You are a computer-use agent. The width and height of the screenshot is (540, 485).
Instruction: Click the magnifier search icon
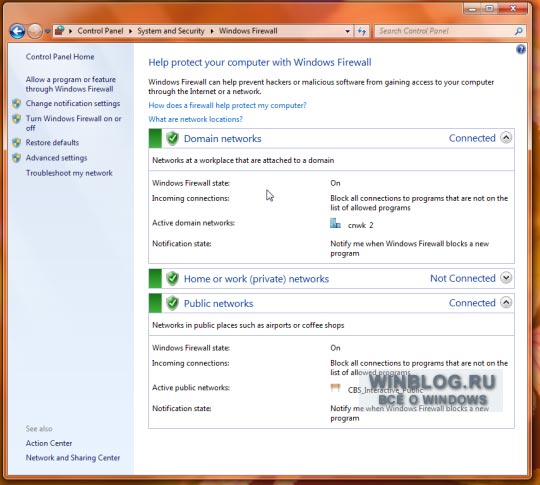click(519, 31)
